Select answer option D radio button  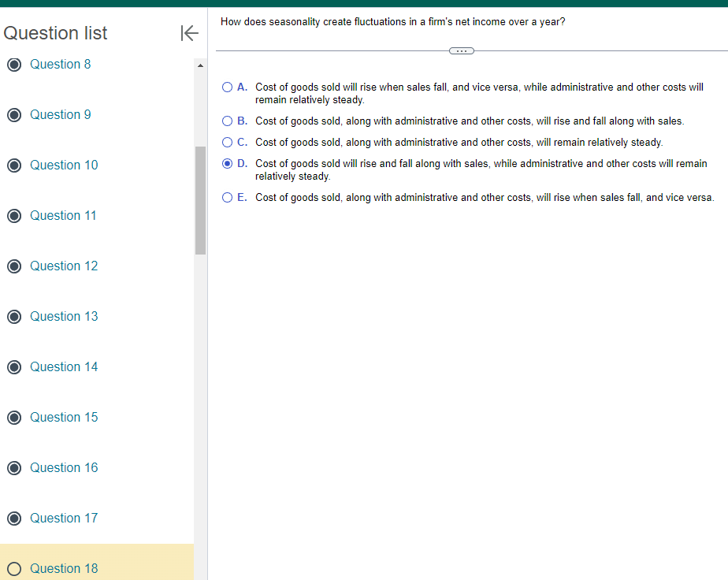227,163
